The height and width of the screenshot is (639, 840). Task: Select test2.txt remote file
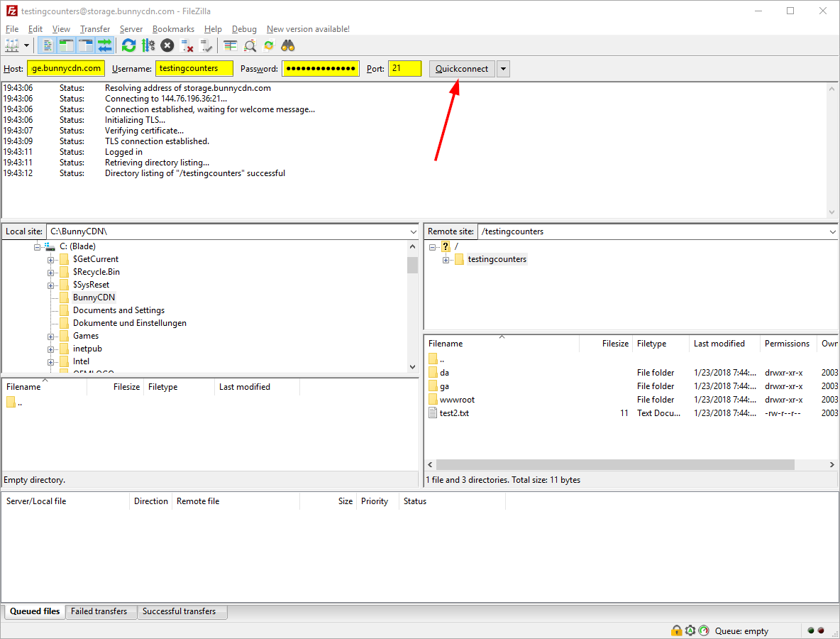[454, 413]
